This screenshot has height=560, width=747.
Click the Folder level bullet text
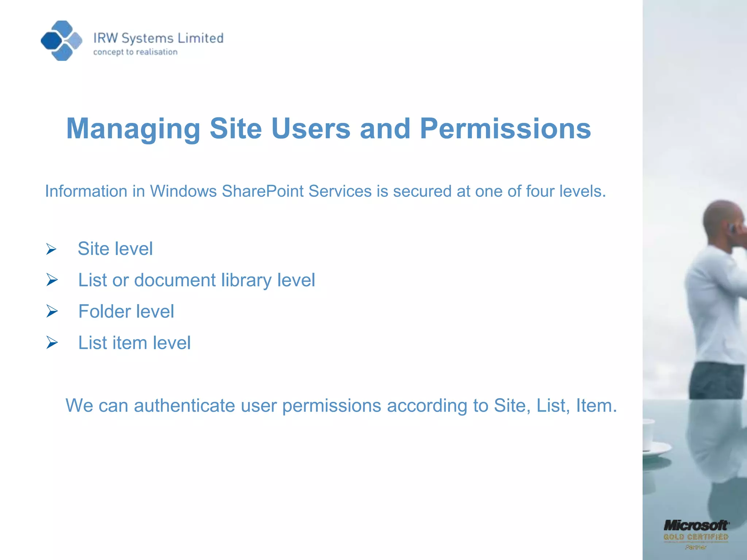[x=126, y=312]
